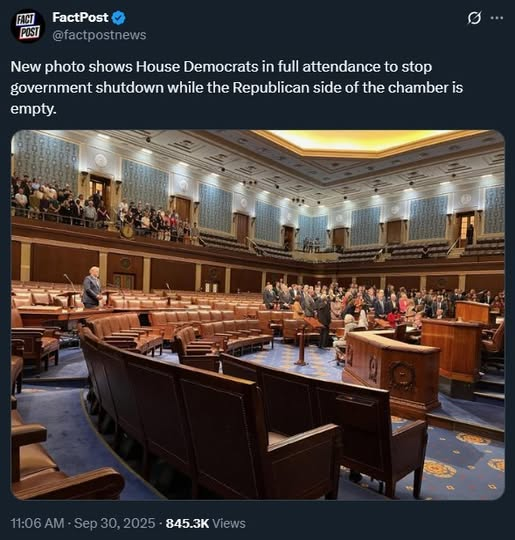This screenshot has height=540, width=515.
Task: Click the 11:06 AM timestamp
Action: tap(38, 523)
